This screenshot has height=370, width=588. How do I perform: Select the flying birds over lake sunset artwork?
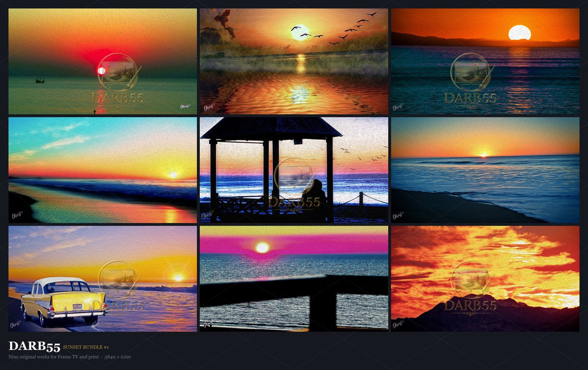[x=293, y=61]
